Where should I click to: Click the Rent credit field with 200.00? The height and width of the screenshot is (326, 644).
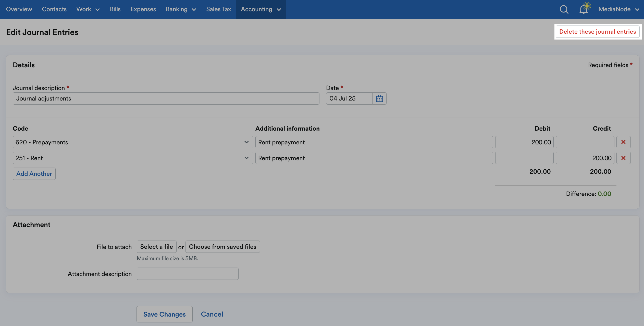[x=585, y=158]
